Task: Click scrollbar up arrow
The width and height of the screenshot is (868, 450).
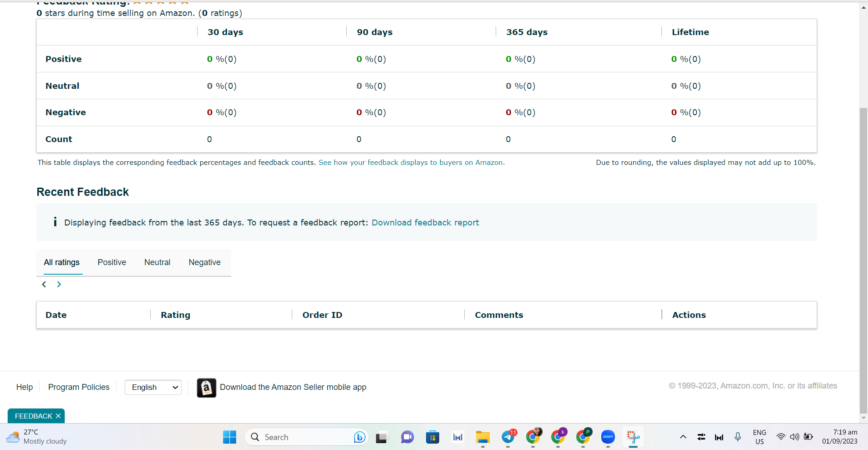Action: point(863,8)
